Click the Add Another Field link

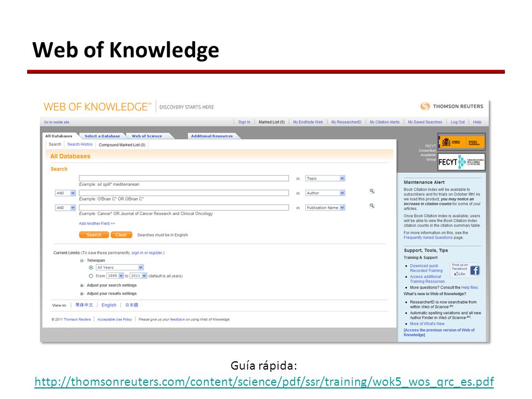97,223
